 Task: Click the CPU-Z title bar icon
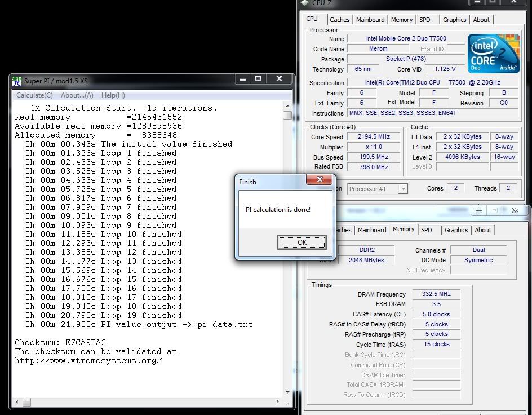tap(305, 3)
